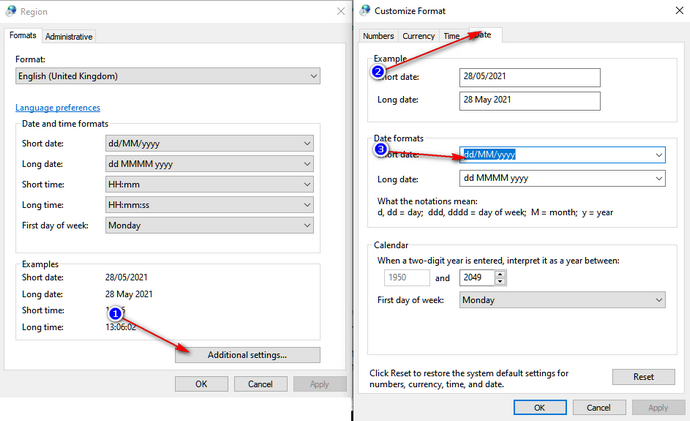Click the 28/05/2021 short date example in Region
The image size is (690, 421).
point(126,277)
